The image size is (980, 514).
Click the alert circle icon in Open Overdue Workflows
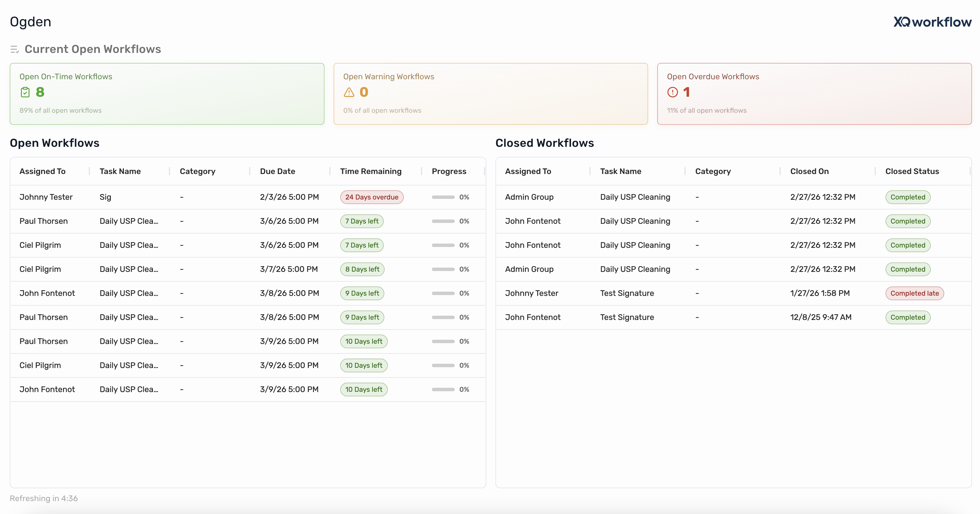(672, 92)
